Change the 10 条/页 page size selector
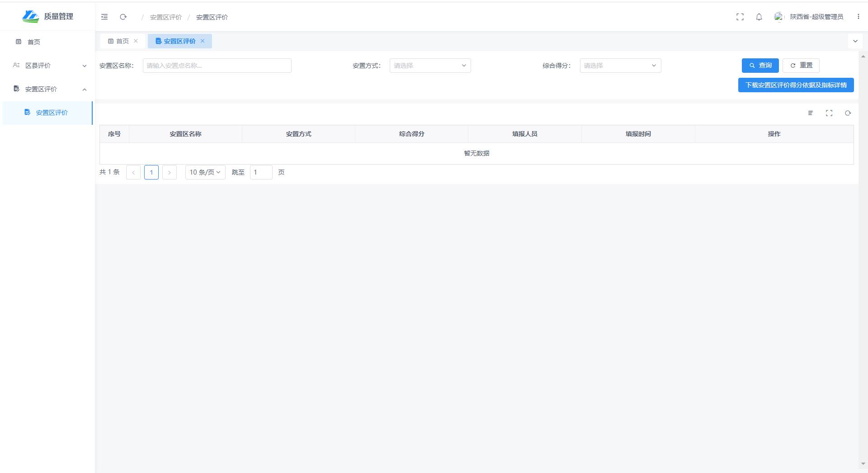 [x=205, y=172]
